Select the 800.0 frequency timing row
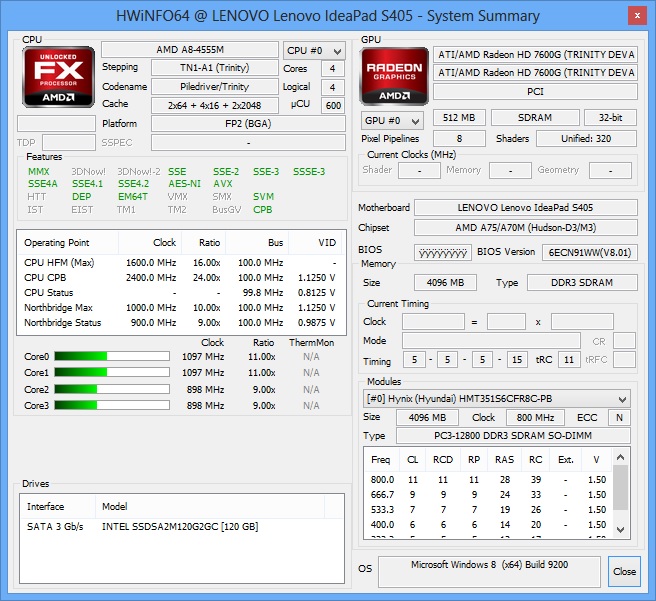Screen dimensions: 656x601 [488, 480]
